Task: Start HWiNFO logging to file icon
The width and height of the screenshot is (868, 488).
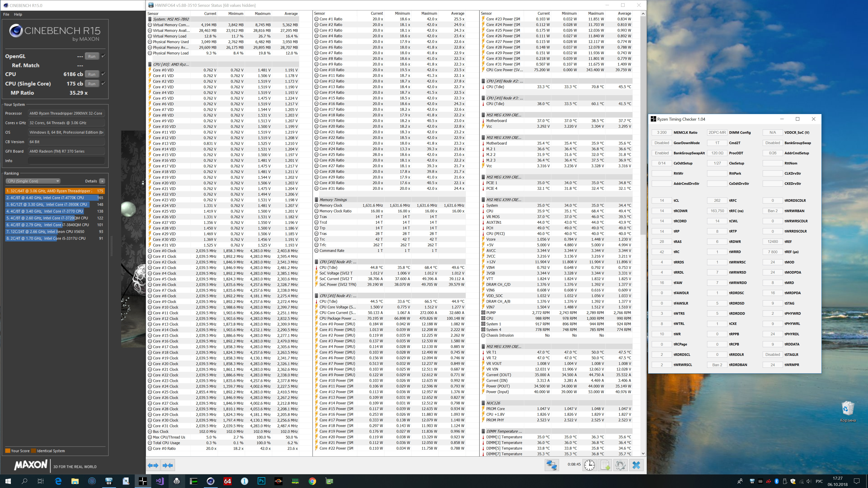Action: point(605,465)
